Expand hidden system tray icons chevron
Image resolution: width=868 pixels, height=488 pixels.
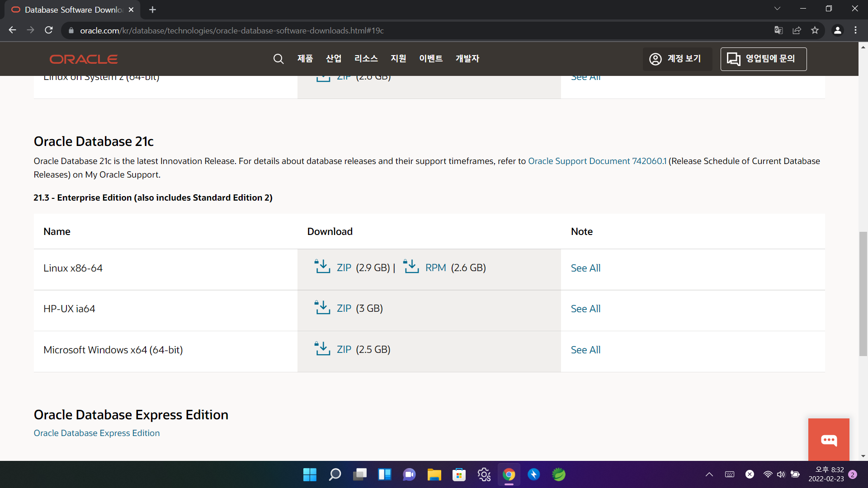pos(709,474)
